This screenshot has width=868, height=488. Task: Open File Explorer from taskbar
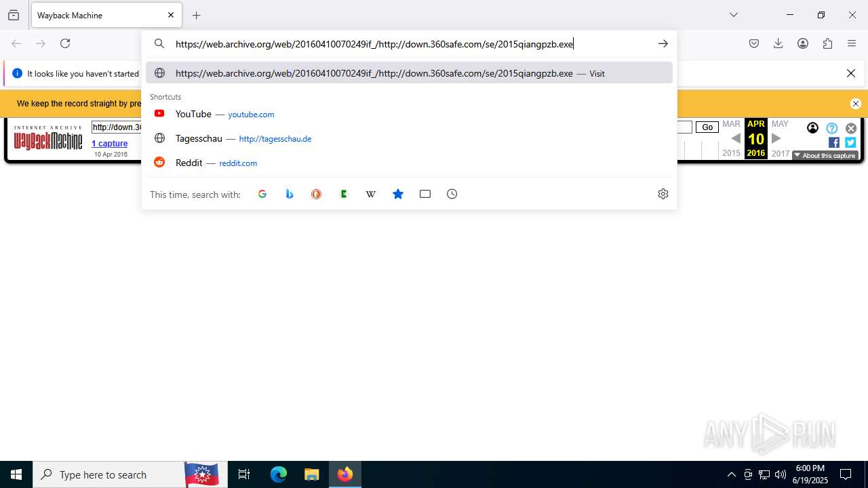tap(311, 474)
